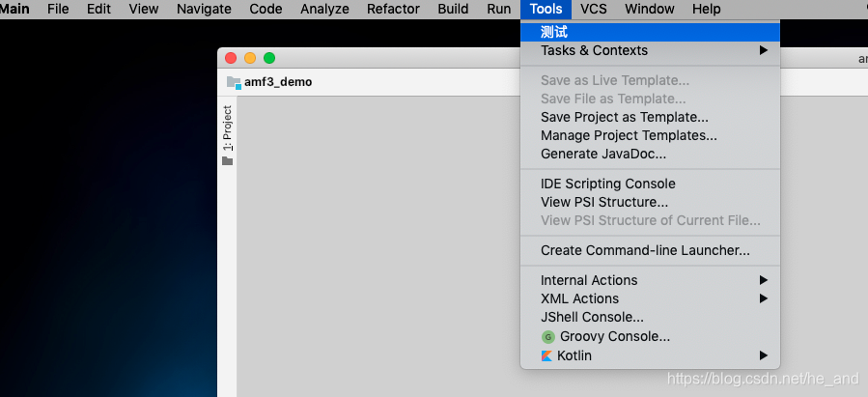Viewport: 868px width, 397px height.
Task: Click the Project tool window folder icon
Action: [x=228, y=161]
